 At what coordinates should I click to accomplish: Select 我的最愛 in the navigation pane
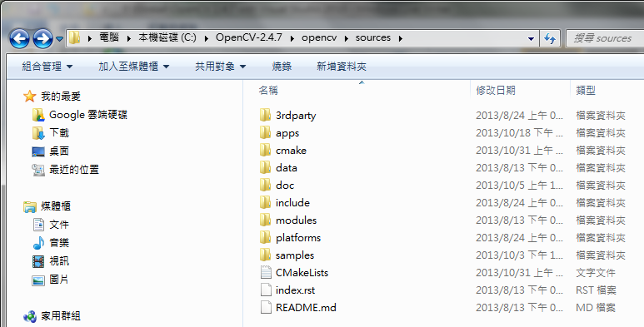click(60, 97)
